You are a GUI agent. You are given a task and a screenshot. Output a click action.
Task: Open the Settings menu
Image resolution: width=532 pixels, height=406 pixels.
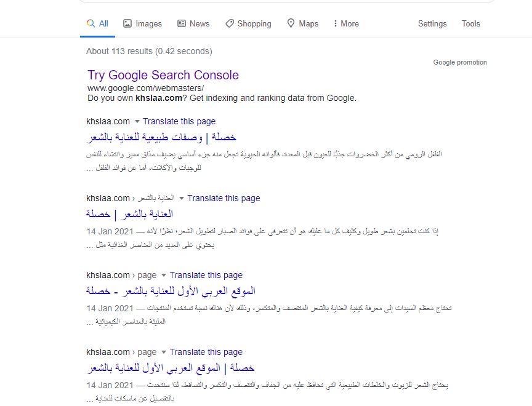pos(432,23)
